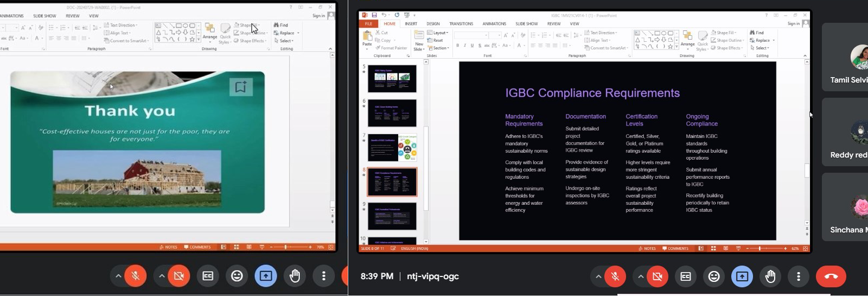This screenshot has height=296, width=868.
Task: Click Reset slide button in right PowerPoint
Action: 436,40
